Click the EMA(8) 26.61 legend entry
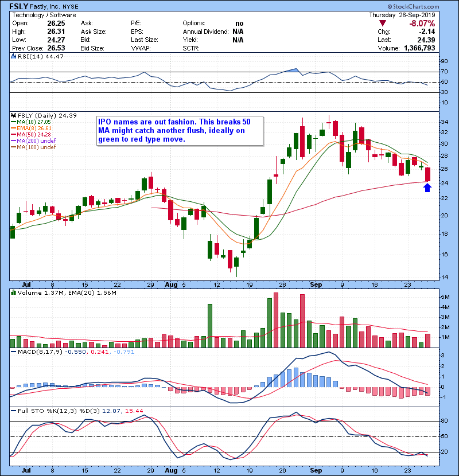This screenshot has width=459, height=476. pos(32,128)
